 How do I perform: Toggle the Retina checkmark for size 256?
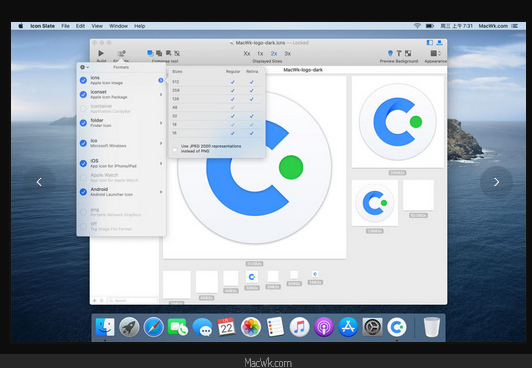click(252, 90)
